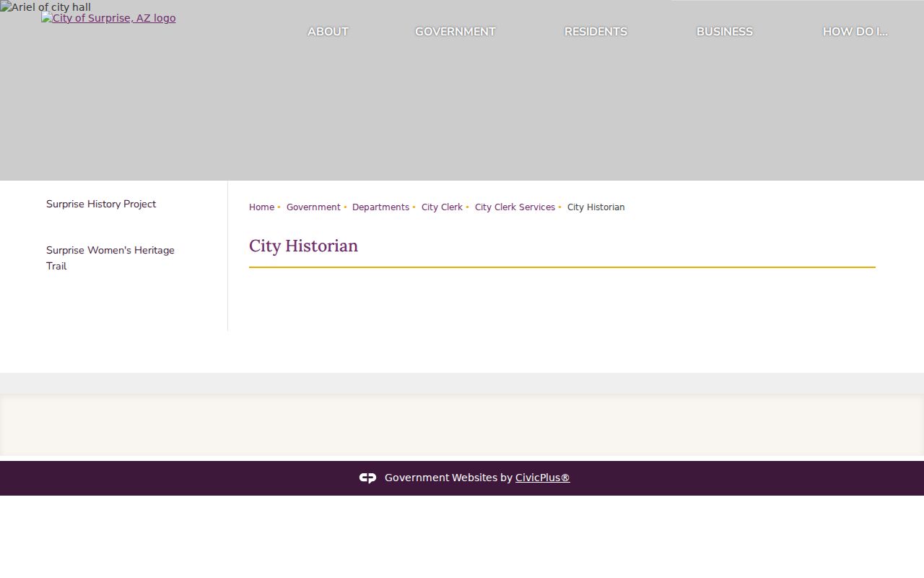Screen dimensions: 924x578
Task: Open Surprise History Project in the sidebar
Action: pos(101,204)
